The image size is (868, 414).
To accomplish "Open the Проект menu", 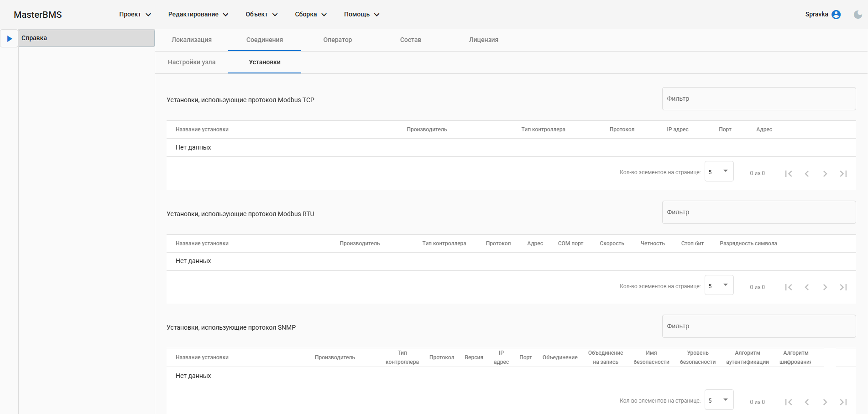I will coord(135,15).
